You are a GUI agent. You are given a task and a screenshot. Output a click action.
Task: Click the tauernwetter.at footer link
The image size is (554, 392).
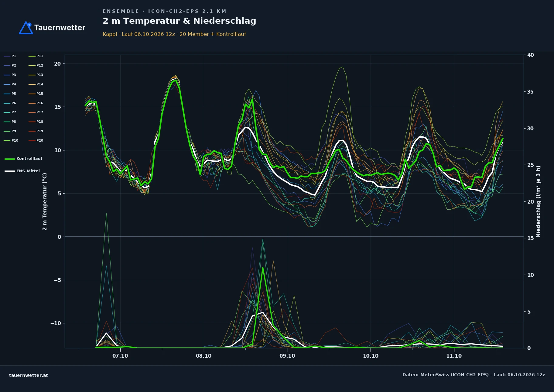click(x=29, y=375)
